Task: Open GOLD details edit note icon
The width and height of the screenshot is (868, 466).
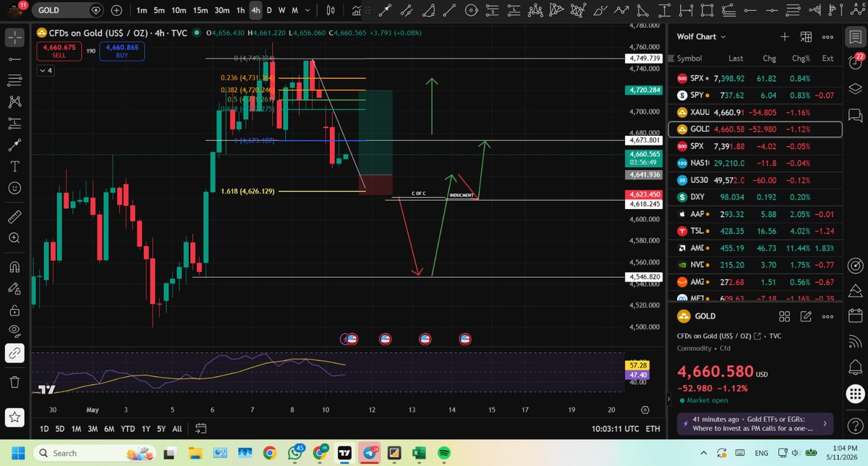Action: (806, 316)
